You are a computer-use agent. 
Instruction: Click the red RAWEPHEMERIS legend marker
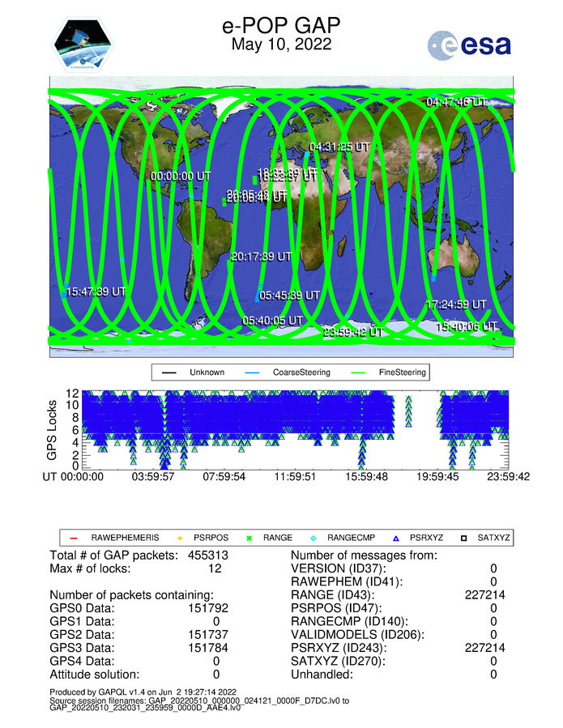[x=73, y=538]
